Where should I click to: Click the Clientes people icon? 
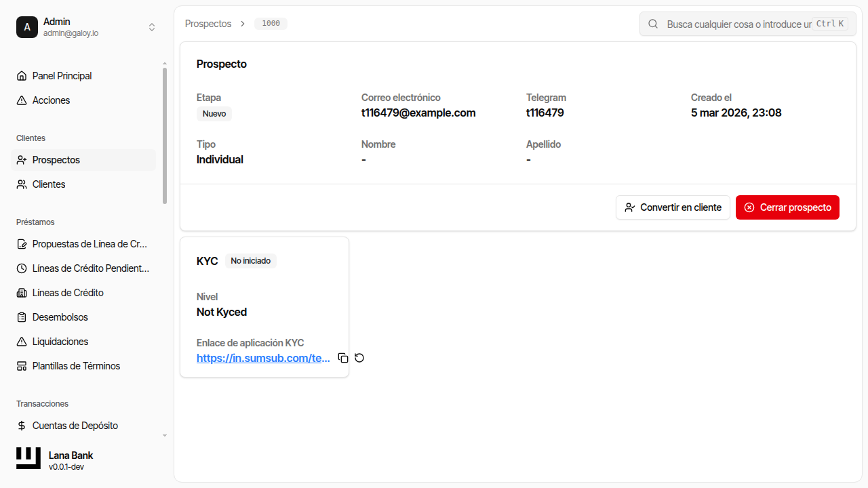[x=21, y=184]
